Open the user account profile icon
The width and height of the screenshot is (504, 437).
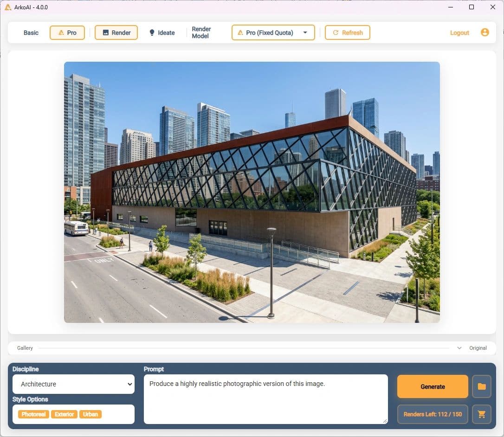coord(485,32)
